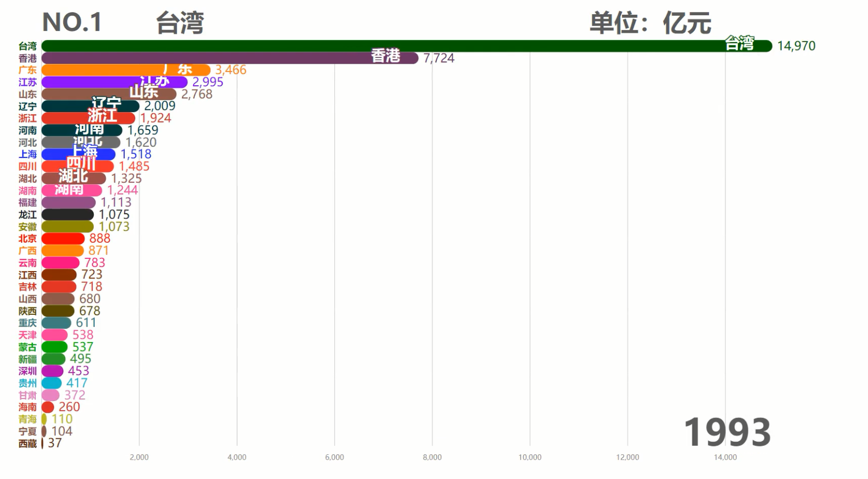Select the "宁夏" row label

tap(28, 432)
